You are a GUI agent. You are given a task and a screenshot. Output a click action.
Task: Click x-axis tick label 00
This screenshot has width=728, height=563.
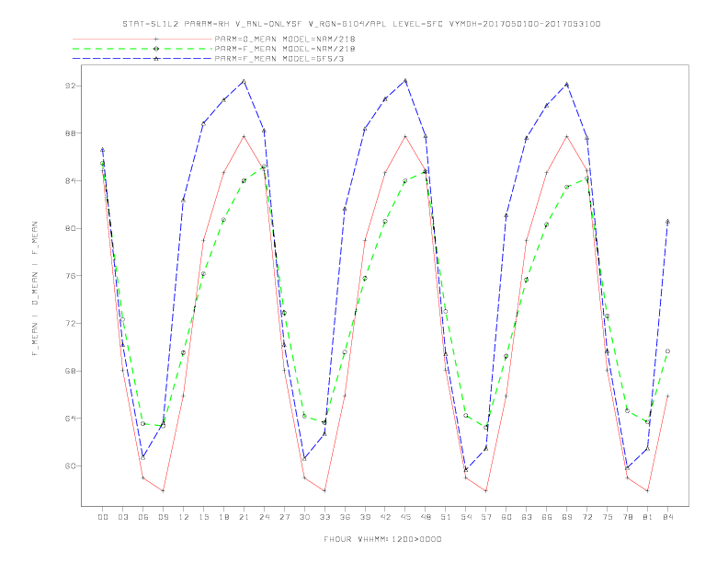point(103,517)
